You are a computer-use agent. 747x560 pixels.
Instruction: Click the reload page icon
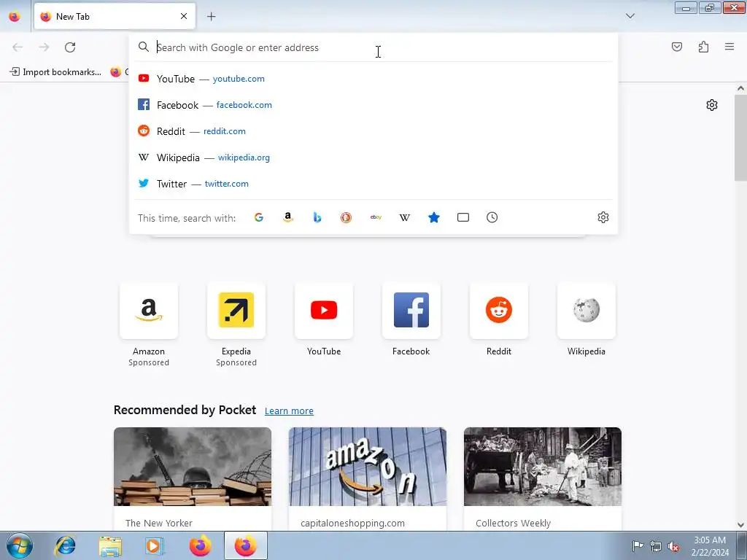70,47
